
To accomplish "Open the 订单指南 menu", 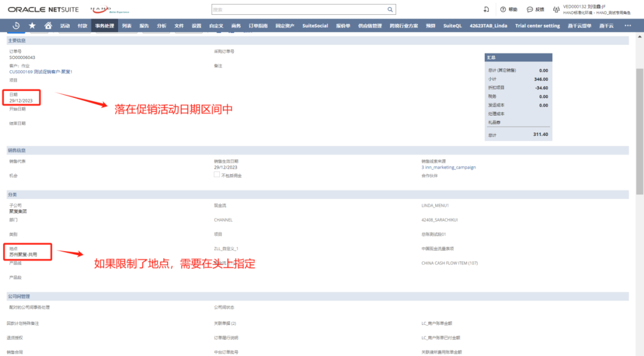I will click(x=258, y=26).
